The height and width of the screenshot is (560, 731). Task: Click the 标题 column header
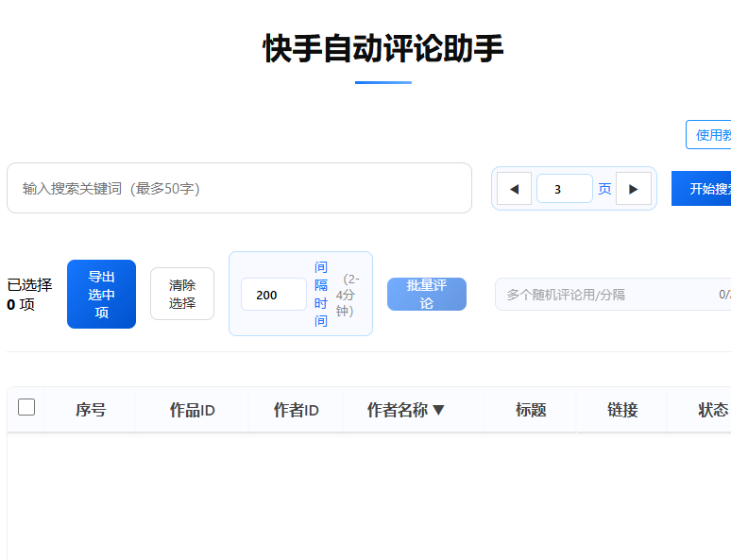531,410
